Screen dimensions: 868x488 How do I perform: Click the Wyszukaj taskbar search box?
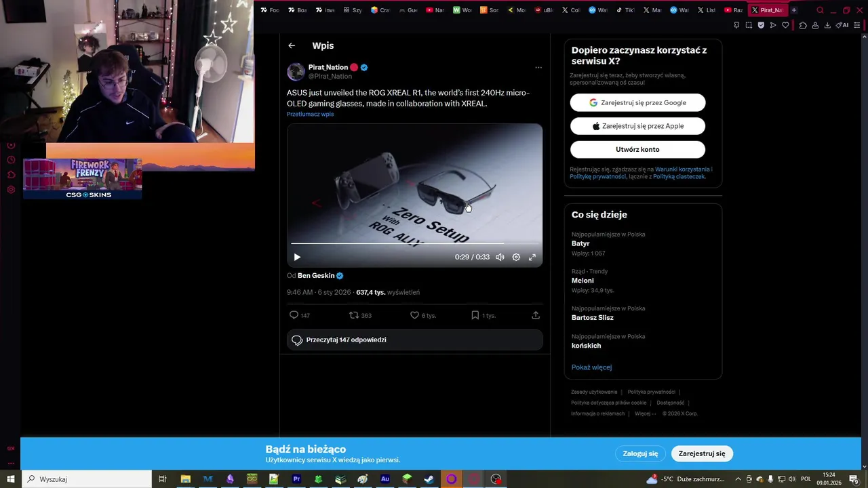tap(86, 479)
